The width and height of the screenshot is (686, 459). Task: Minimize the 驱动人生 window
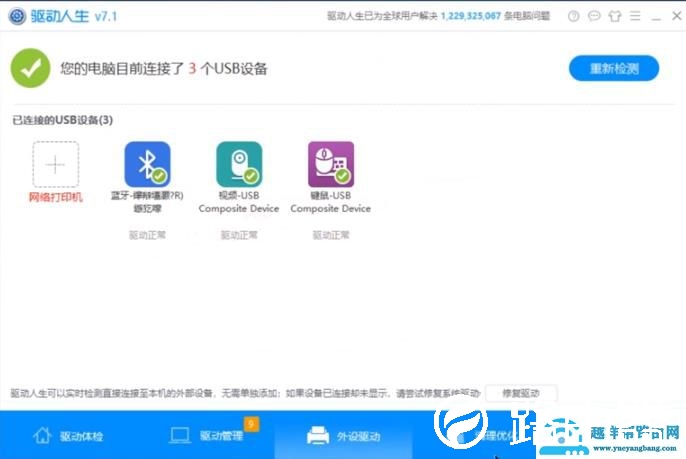click(x=656, y=18)
